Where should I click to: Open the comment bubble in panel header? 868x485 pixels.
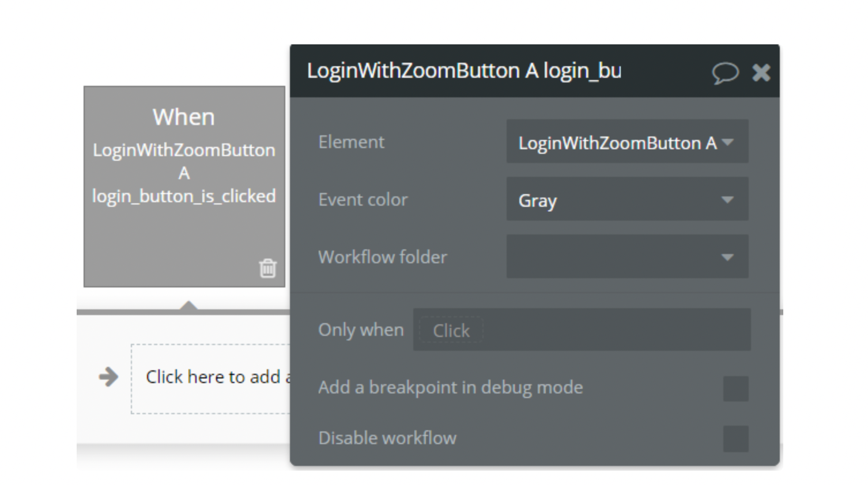[724, 73]
